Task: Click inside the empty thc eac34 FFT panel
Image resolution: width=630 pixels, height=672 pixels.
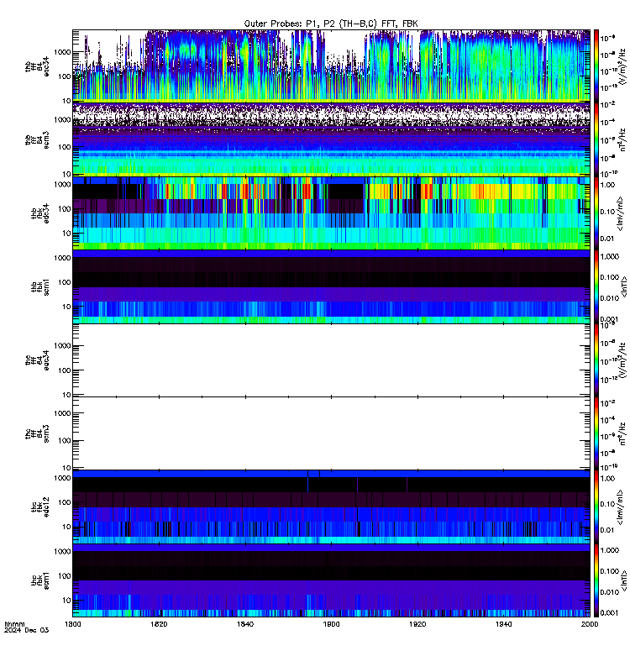Action: pyautogui.click(x=331, y=360)
